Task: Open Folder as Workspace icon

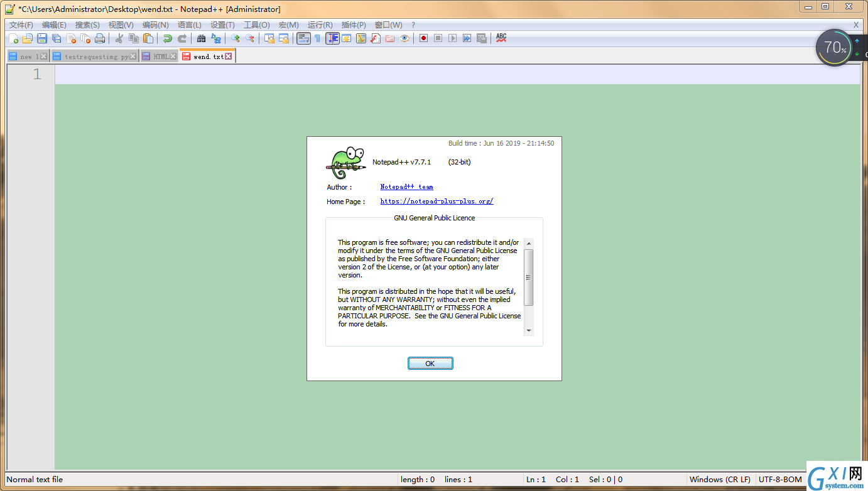Action: (390, 38)
